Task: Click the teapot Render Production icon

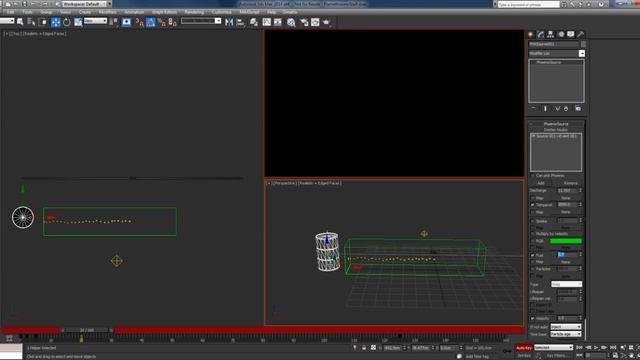Action: (326, 22)
